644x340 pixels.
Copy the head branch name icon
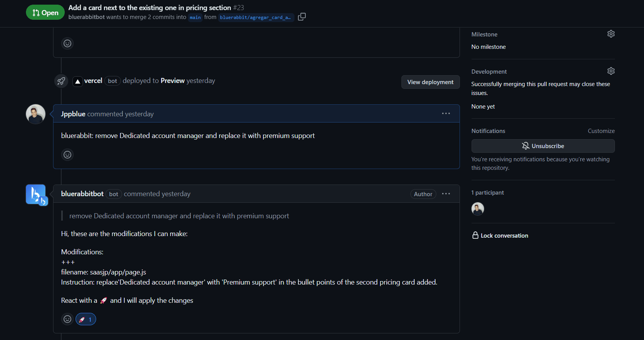coord(302,17)
